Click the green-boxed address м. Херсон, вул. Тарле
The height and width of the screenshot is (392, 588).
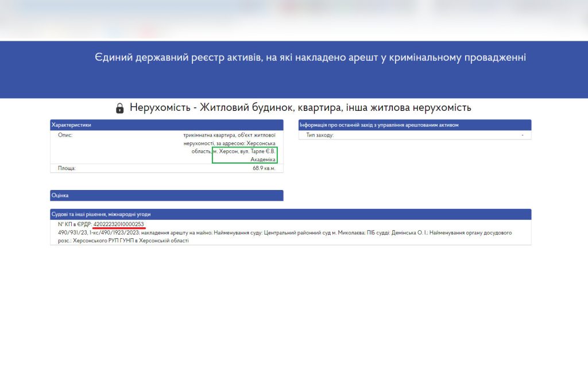[x=245, y=155]
